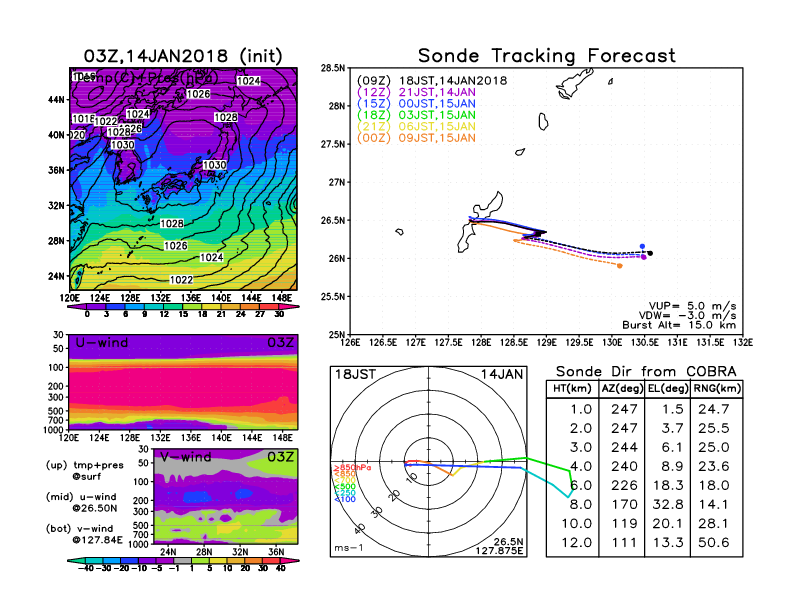Click the green "<500" hodograph legend entry
The image size is (792, 612).
coord(344,487)
